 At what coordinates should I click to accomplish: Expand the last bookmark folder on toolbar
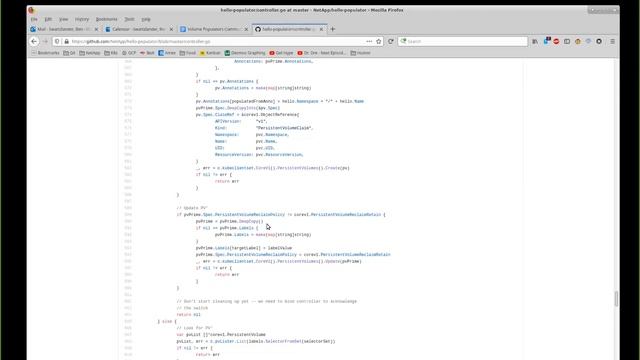tap(360, 53)
